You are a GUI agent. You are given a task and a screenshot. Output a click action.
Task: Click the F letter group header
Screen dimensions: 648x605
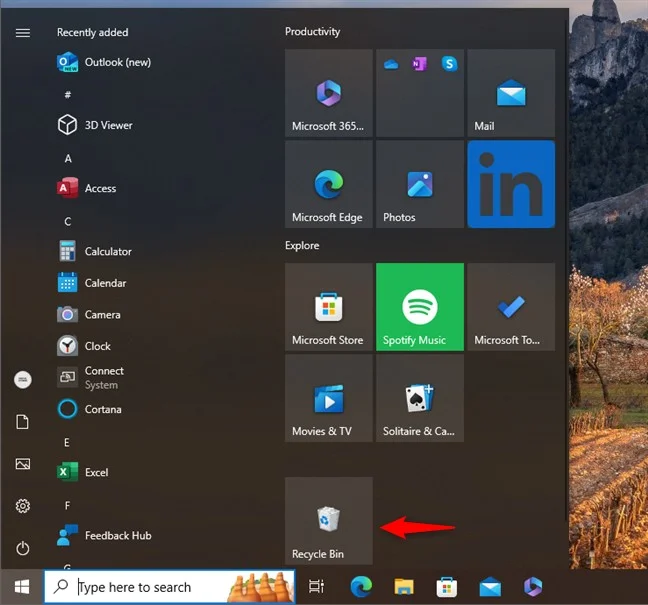67,505
